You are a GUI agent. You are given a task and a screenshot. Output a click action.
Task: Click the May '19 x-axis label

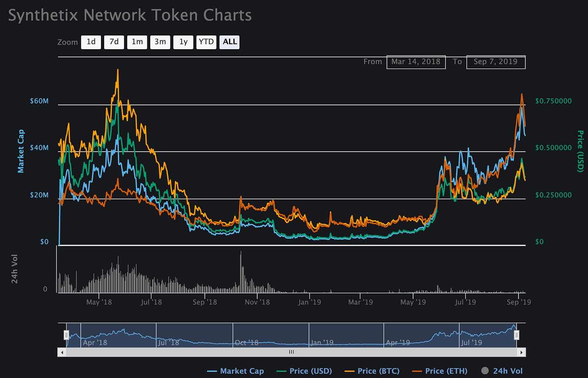[x=413, y=302]
